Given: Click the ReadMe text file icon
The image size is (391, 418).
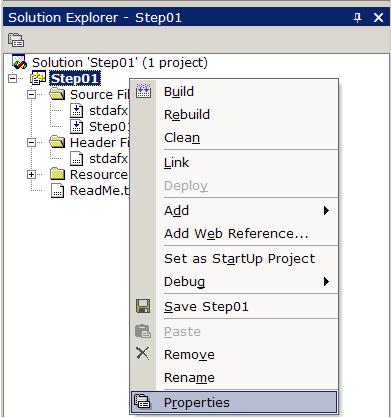Looking at the screenshot, I should (57, 191).
